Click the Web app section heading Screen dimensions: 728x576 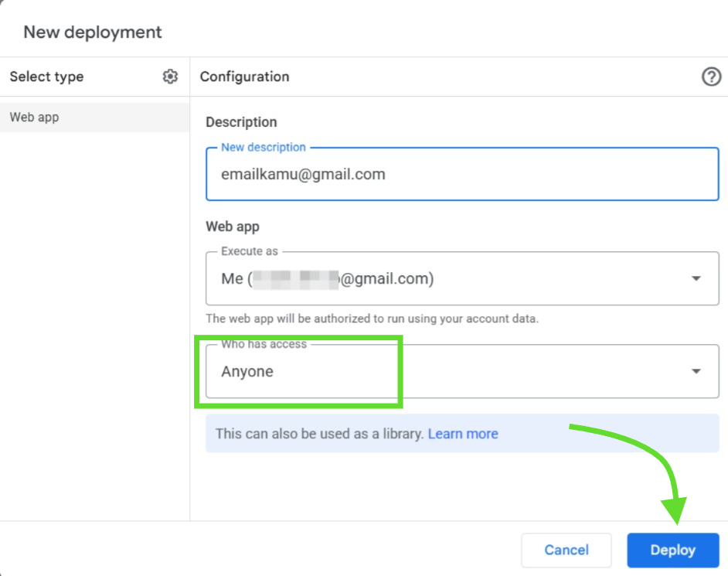point(232,227)
